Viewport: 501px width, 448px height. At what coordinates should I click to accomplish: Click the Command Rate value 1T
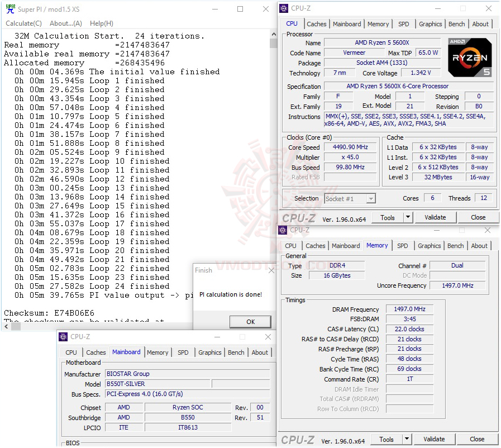(x=409, y=379)
